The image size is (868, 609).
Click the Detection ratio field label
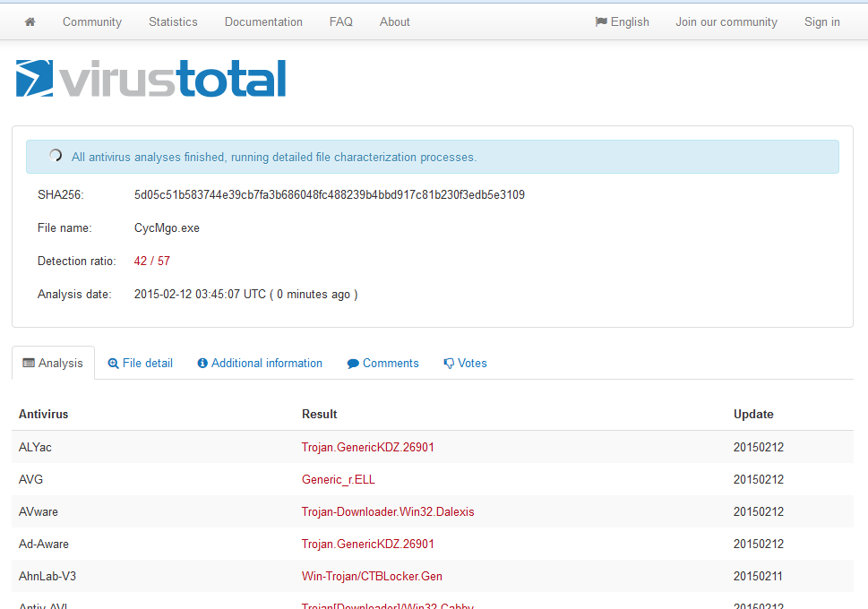[77, 262]
